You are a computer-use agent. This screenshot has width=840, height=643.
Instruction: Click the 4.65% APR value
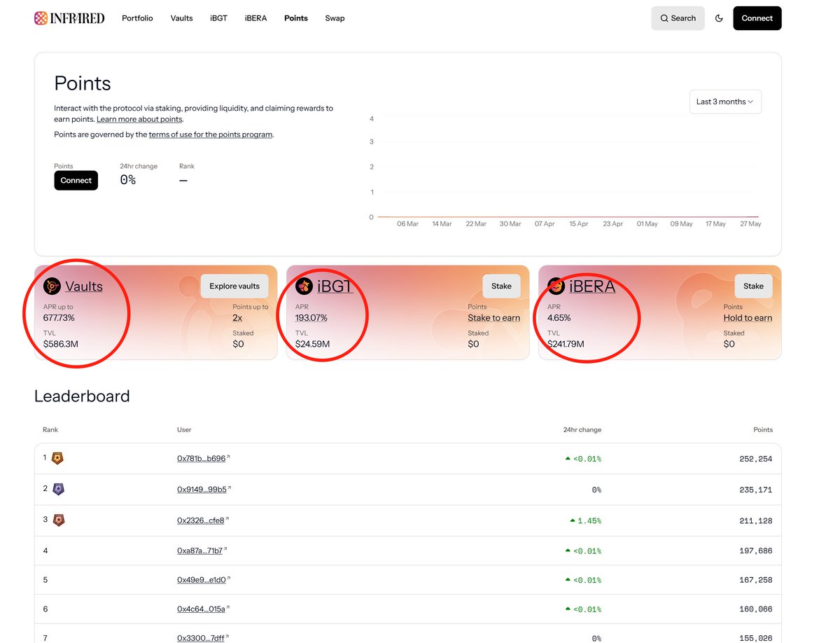click(x=559, y=318)
